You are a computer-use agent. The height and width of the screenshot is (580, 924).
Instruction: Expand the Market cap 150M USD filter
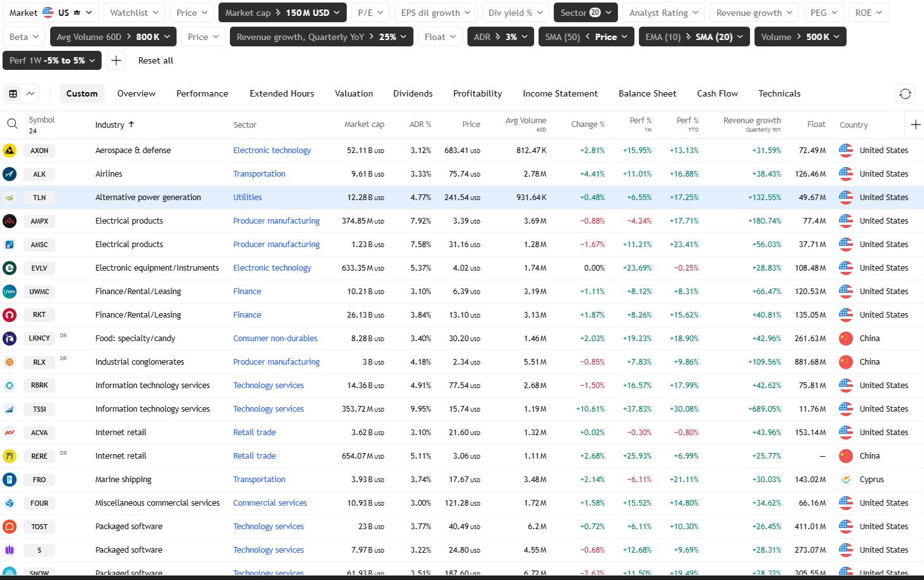pos(282,13)
